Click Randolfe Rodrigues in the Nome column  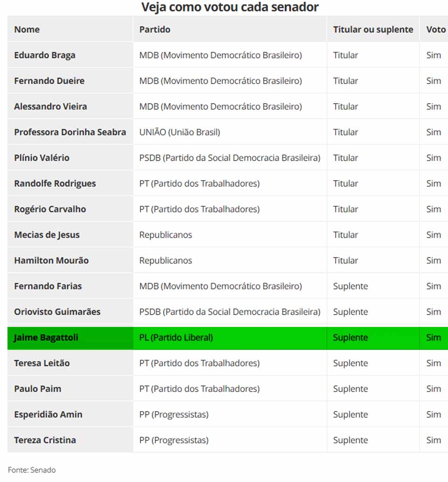tap(55, 184)
